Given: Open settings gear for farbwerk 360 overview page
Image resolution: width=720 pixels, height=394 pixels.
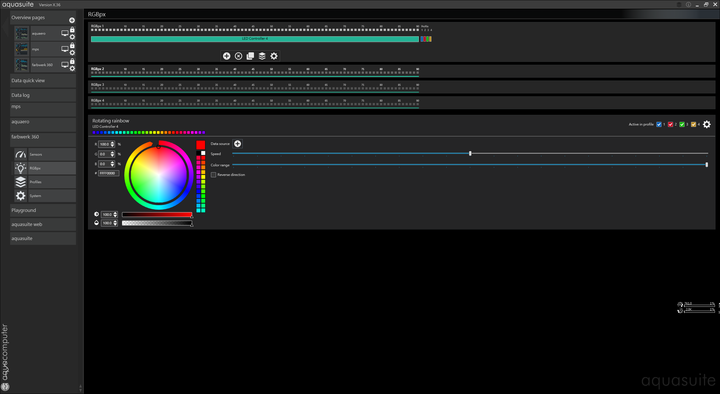Looking at the screenshot, I should point(72,68).
